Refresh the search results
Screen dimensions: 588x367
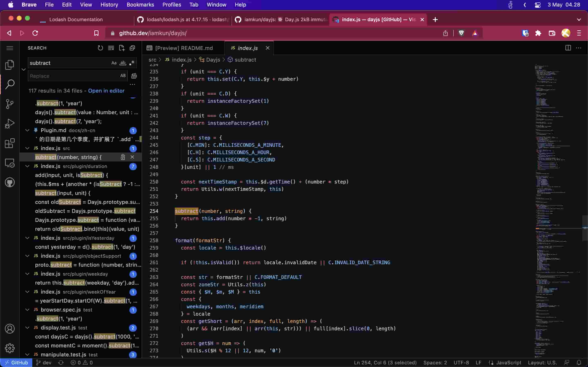click(x=100, y=48)
